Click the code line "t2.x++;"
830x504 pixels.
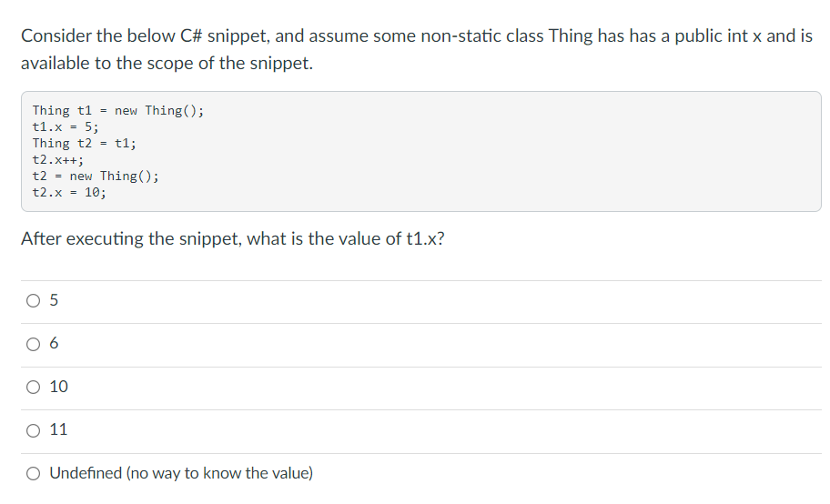pos(57,159)
